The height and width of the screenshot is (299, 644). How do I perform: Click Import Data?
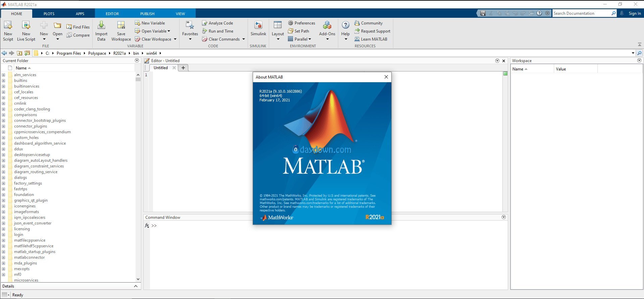click(x=101, y=31)
